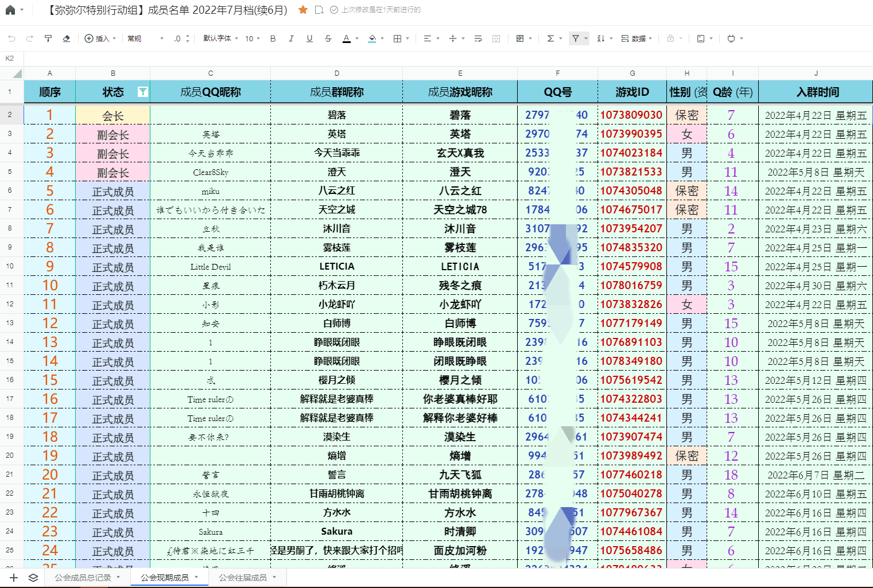
Task: Click the 天空之城78 game nickname cell
Action: coord(460,210)
